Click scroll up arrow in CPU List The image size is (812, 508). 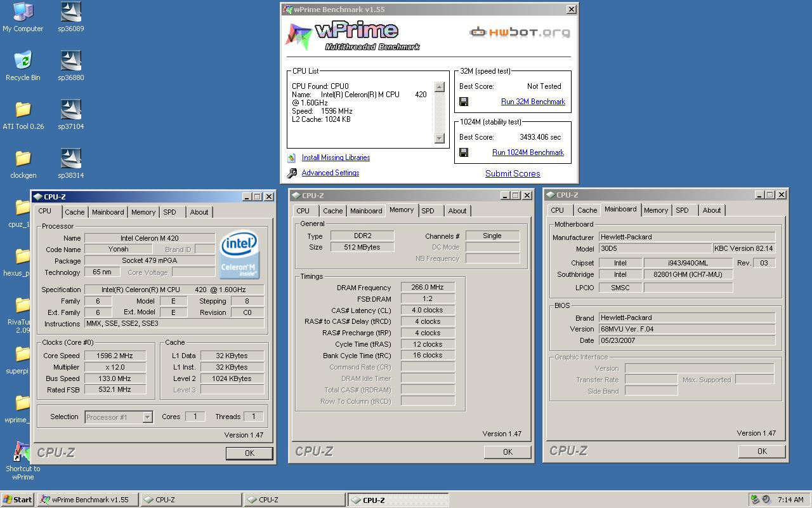pos(440,87)
